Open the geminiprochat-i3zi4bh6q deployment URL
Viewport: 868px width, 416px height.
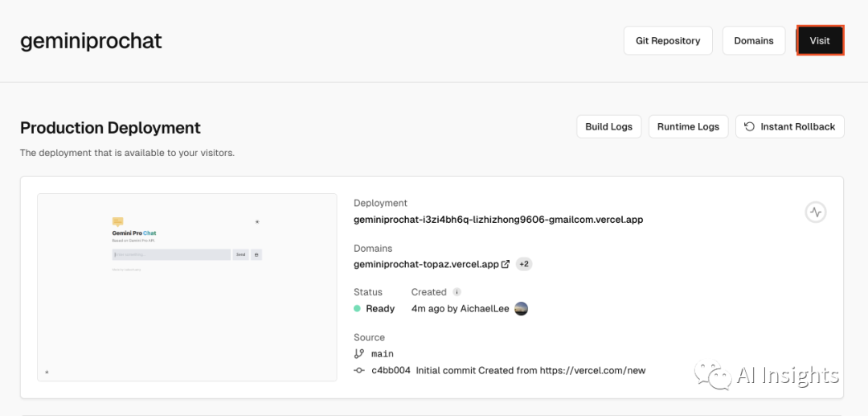[498, 220]
